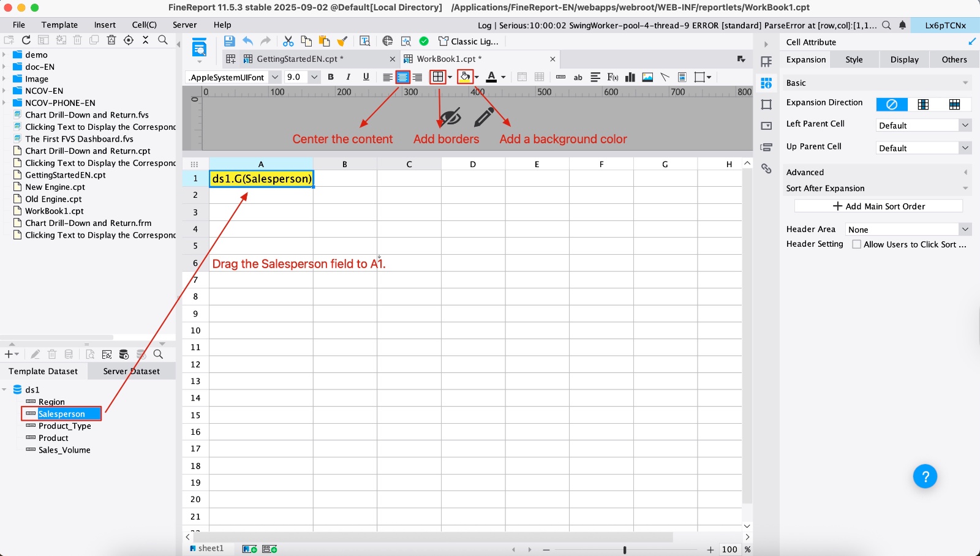Expand the demo folder

coord(4,54)
